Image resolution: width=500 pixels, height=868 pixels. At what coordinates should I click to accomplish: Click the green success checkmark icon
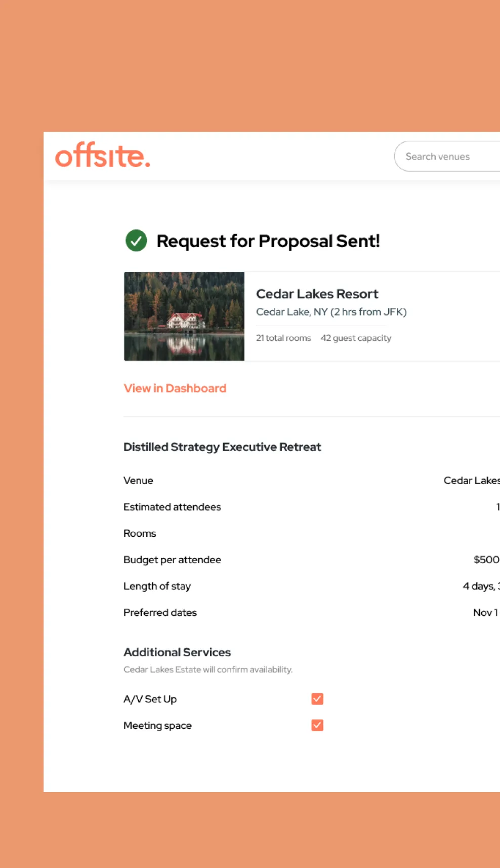pos(136,241)
